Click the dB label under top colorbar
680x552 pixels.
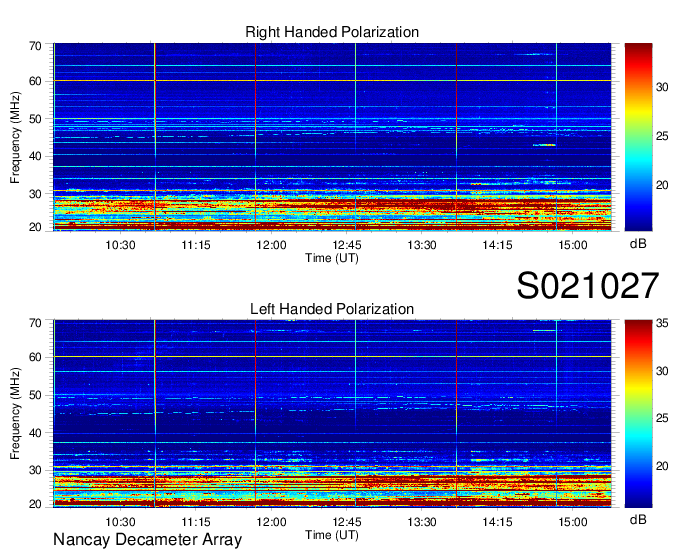click(x=638, y=244)
